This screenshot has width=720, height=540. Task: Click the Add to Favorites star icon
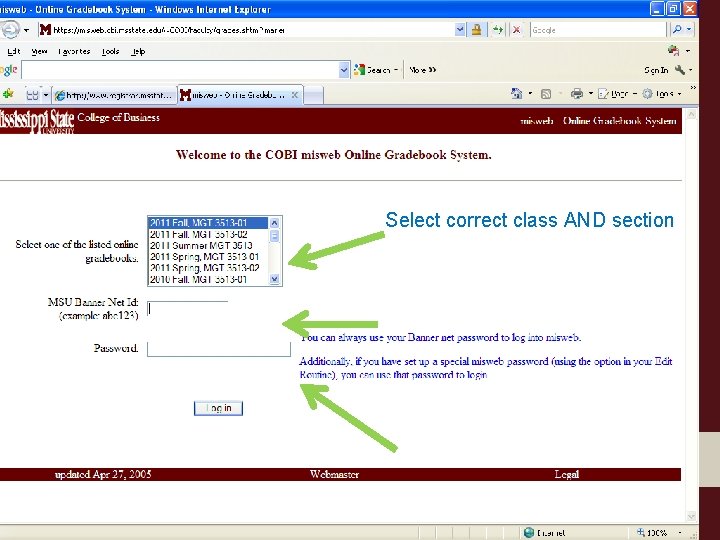pyautogui.click(x=8, y=94)
